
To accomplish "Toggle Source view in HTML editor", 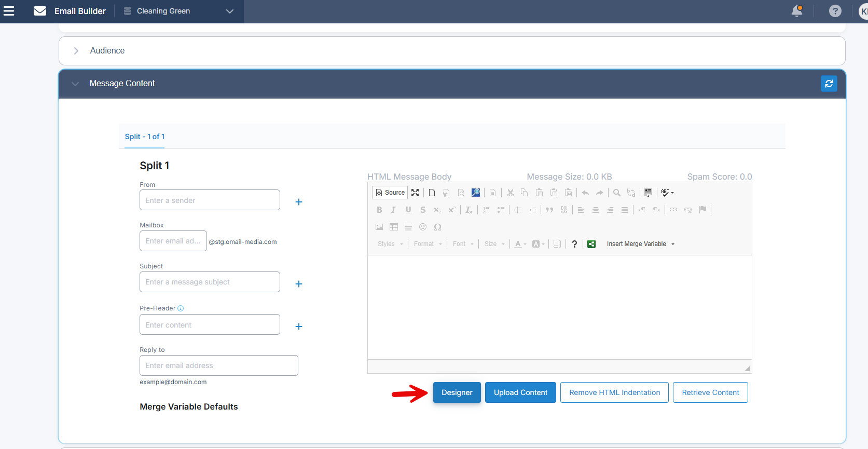I will click(x=390, y=193).
